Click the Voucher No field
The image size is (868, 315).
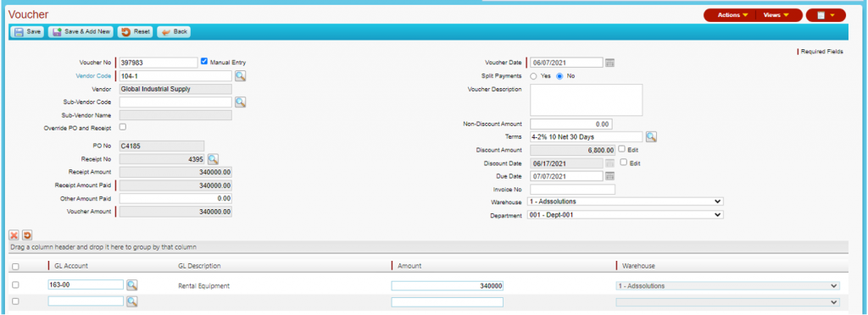(159, 63)
